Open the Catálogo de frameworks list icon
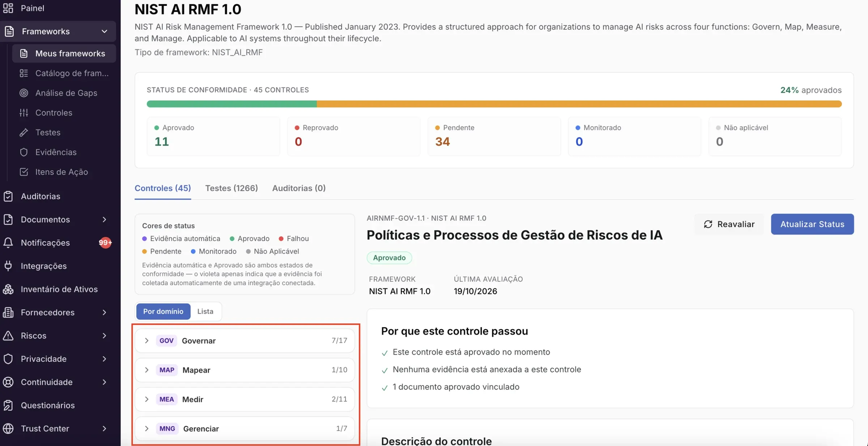 24,73
